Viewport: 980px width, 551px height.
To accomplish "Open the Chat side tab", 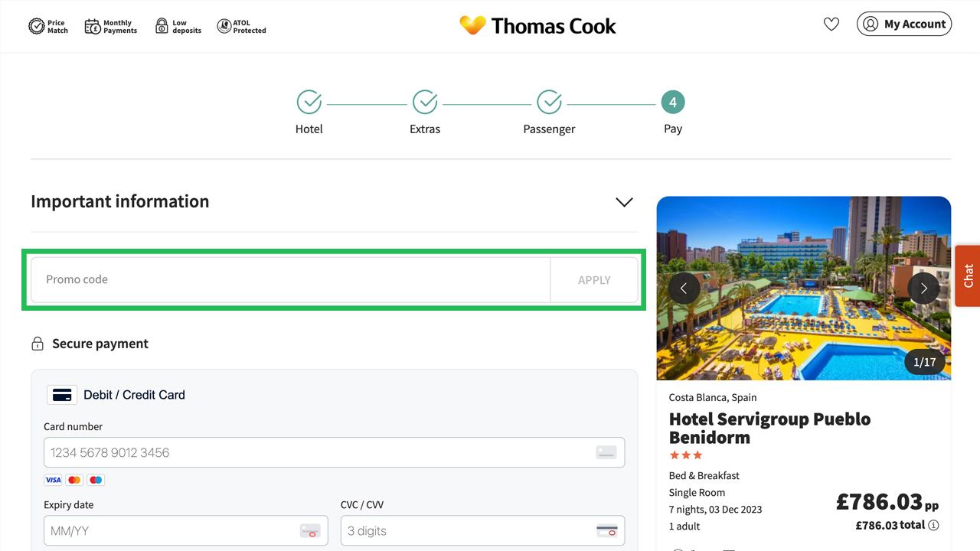I will [968, 275].
